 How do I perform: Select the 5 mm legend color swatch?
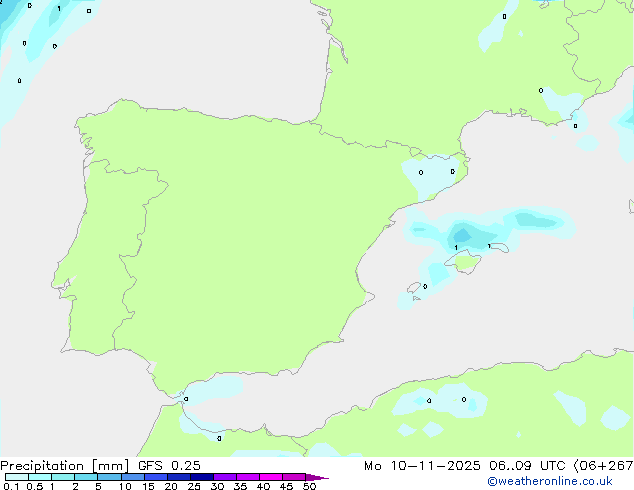109,477
